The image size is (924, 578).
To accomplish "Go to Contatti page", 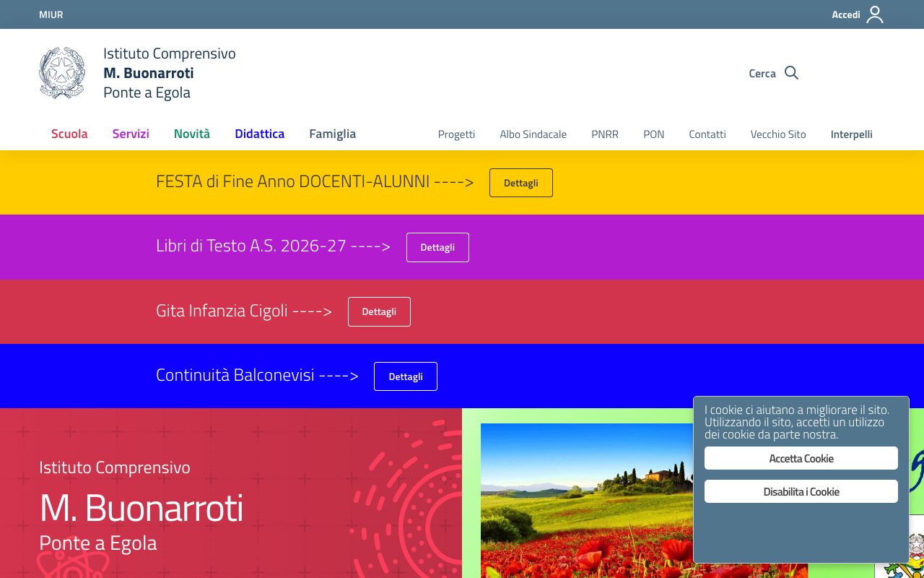I will click(x=707, y=134).
